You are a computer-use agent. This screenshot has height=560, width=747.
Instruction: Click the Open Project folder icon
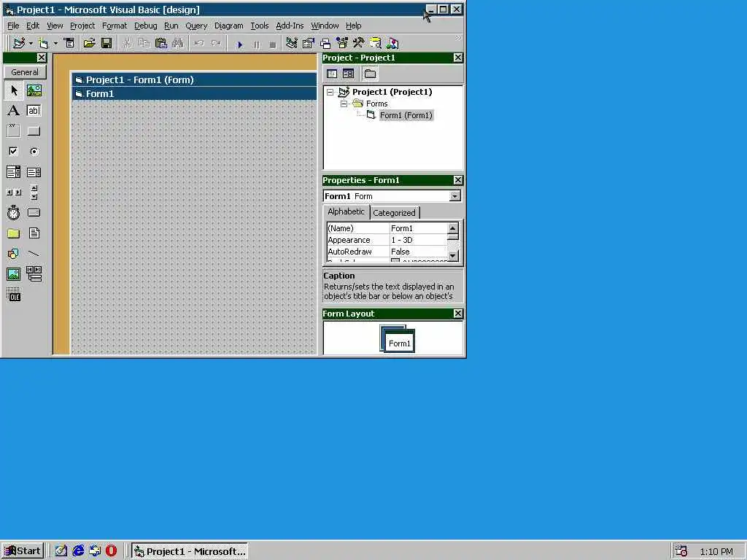(89, 43)
